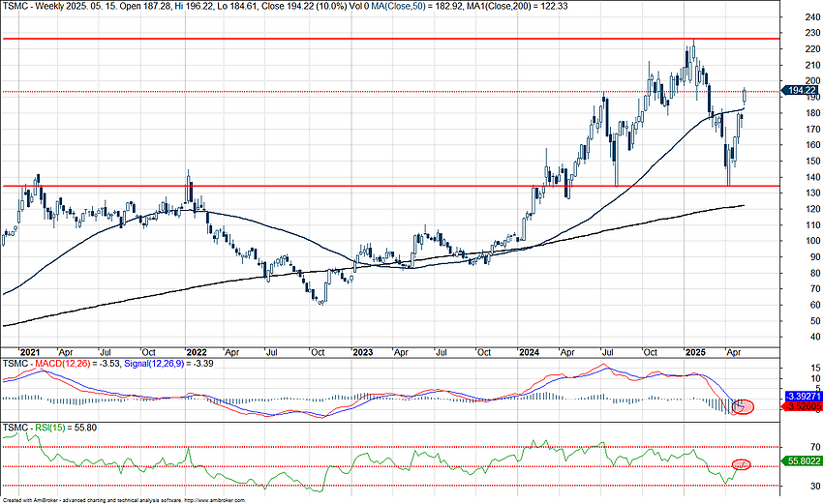Screen dimensions: 823x504
Task: Click the 2024 year label on time axis
Action: click(529, 352)
